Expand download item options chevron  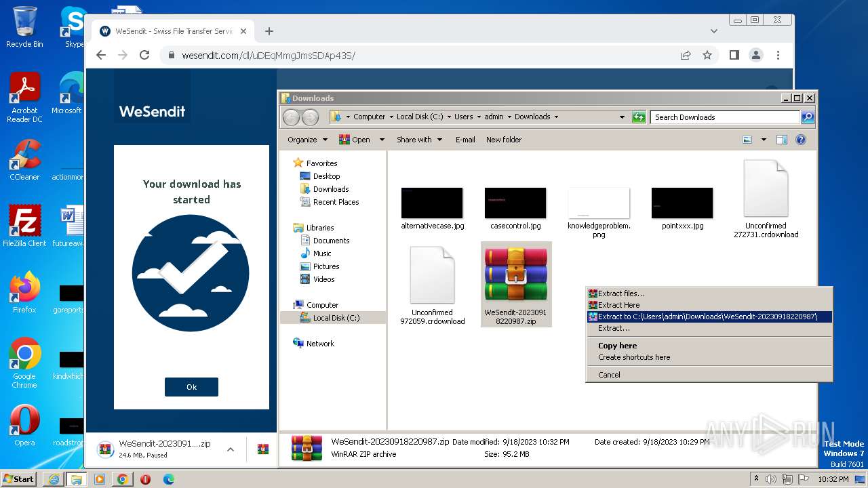point(231,449)
